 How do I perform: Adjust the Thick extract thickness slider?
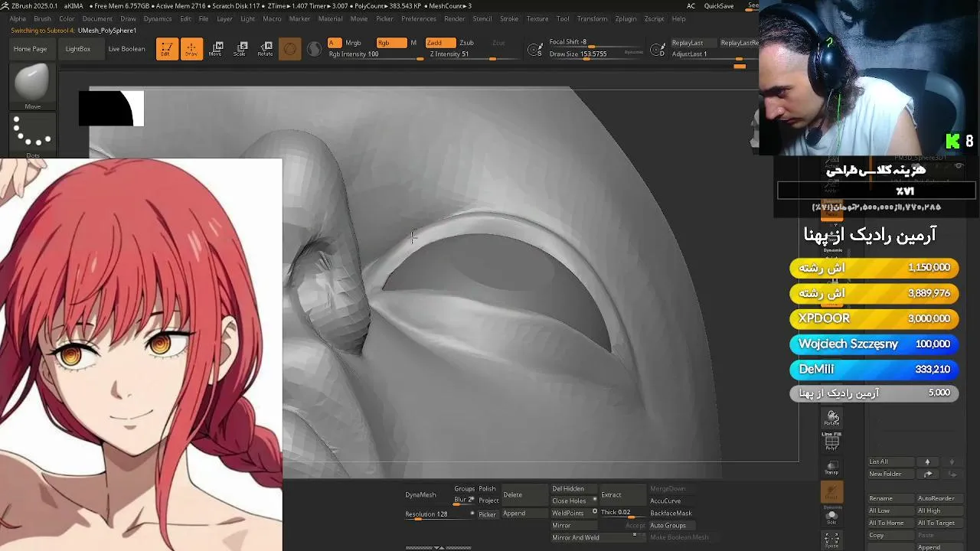click(x=622, y=513)
